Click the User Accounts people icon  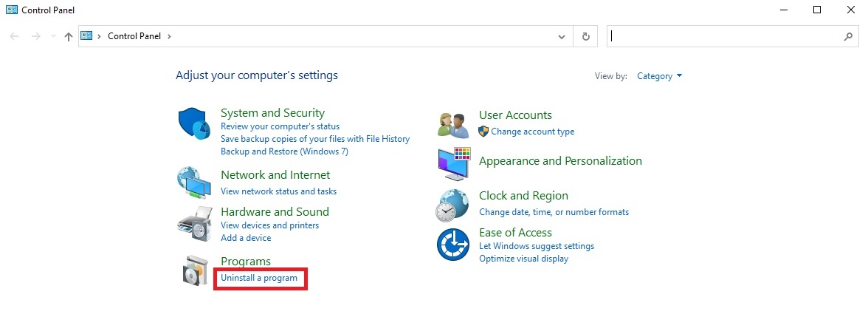(453, 125)
